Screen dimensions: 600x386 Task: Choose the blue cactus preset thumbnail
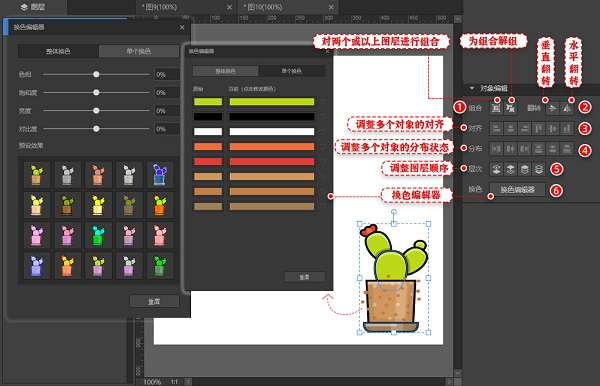pyautogui.click(x=160, y=175)
